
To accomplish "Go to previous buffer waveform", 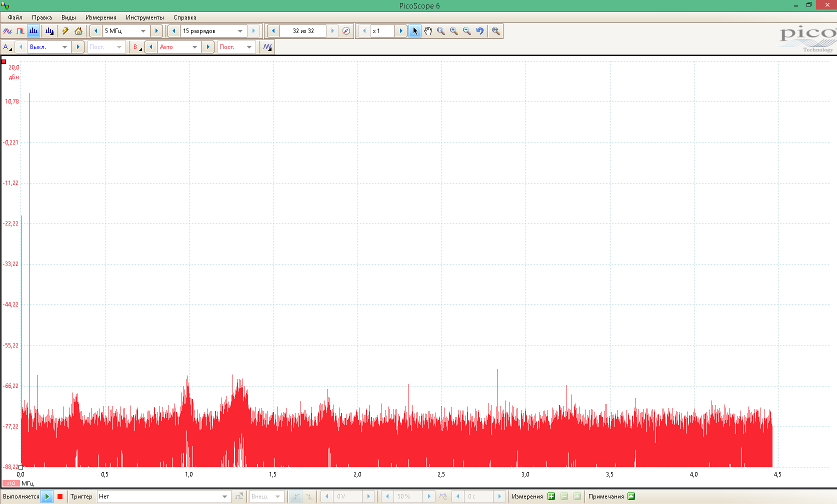I will pos(273,31).
